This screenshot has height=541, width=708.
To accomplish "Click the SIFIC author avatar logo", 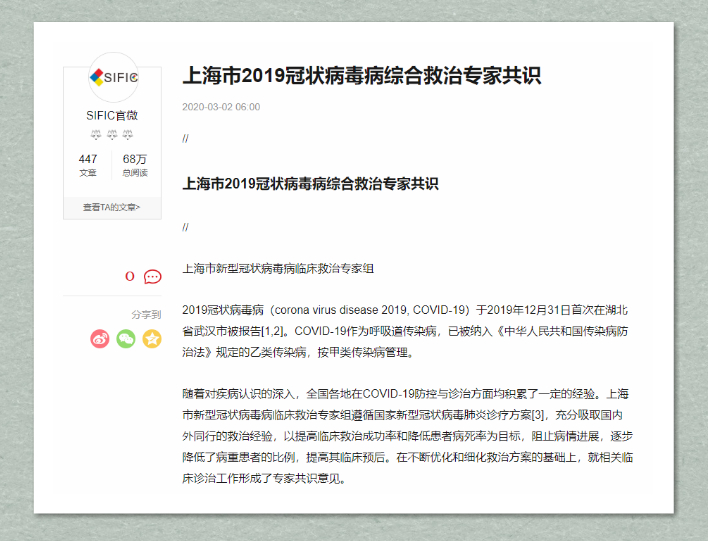I will [112, 77].
